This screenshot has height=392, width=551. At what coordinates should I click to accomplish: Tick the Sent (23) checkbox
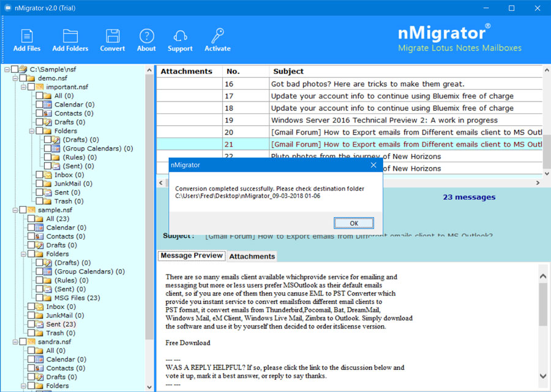point(31,324)
